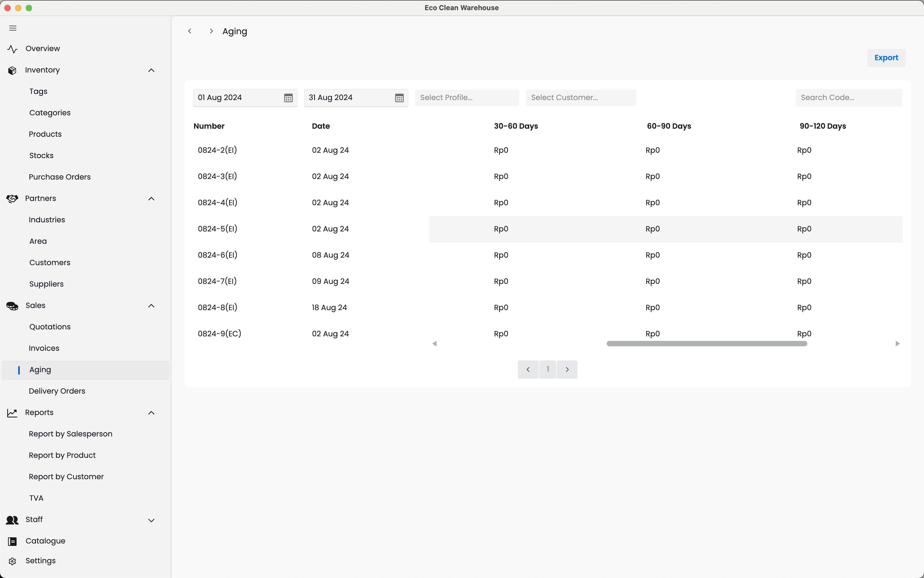This screenshot has height=578, width=924.
Task: Open the Categories page
Action: (x=50, y=113)
